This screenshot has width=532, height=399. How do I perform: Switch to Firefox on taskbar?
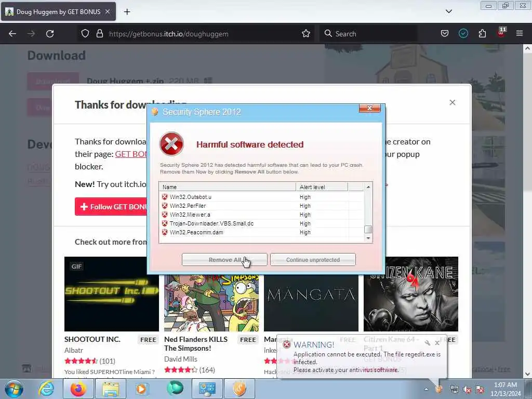tap(78, 389)
